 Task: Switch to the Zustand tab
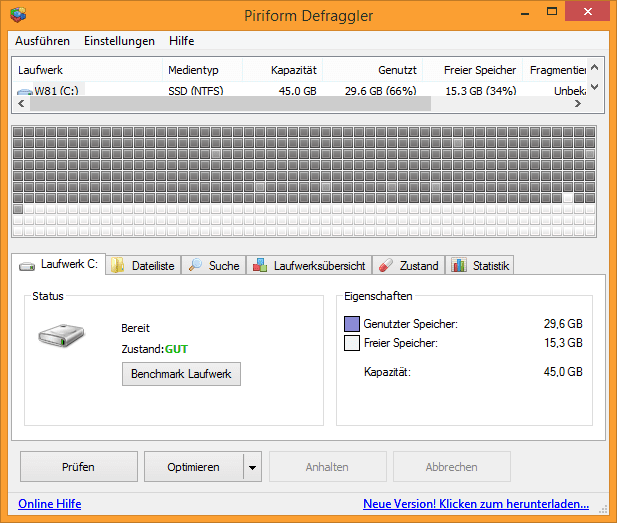click(408, 265)
